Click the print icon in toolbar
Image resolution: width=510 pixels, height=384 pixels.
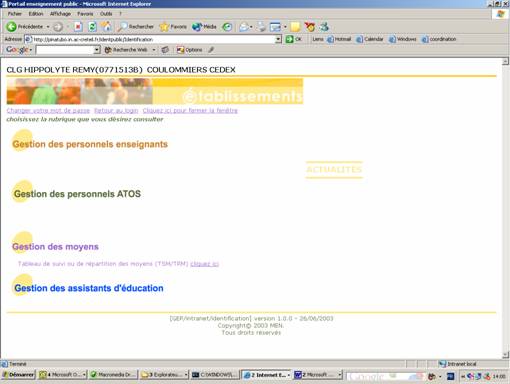tap(261, 27)
